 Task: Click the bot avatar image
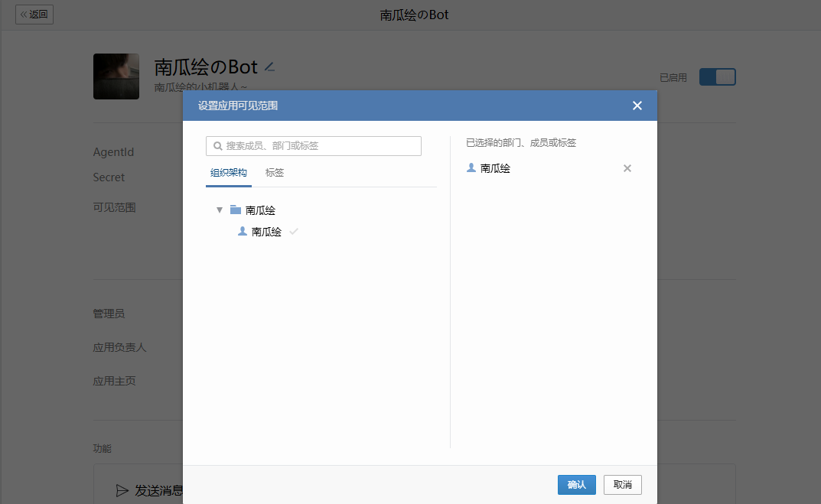pos(116,76)
